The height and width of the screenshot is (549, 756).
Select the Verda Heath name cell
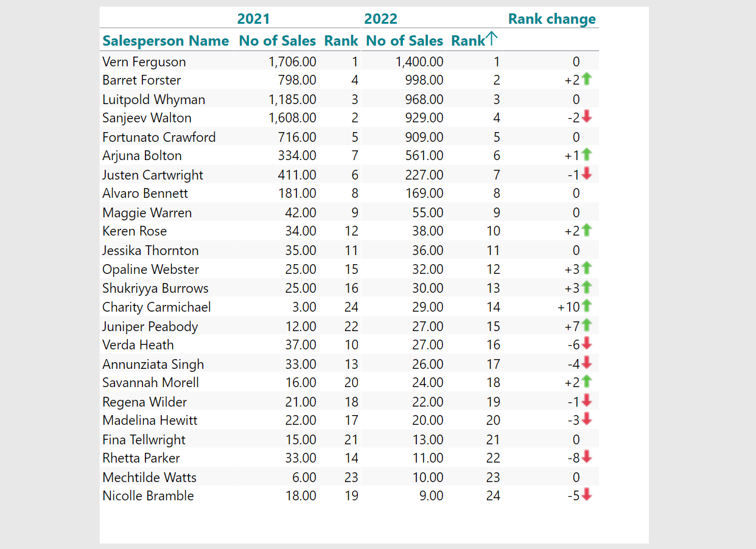[x=138, y=344]
